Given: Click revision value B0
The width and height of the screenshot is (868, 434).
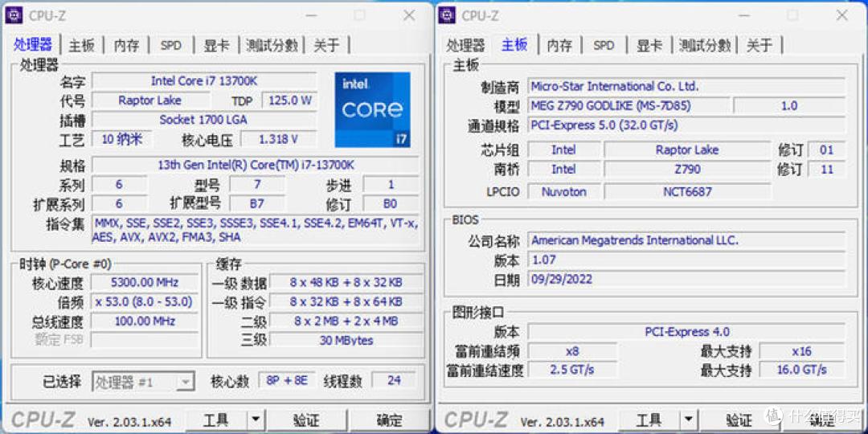Looking at the screenshot, I should pyautogui.click(x=391, y=203).
